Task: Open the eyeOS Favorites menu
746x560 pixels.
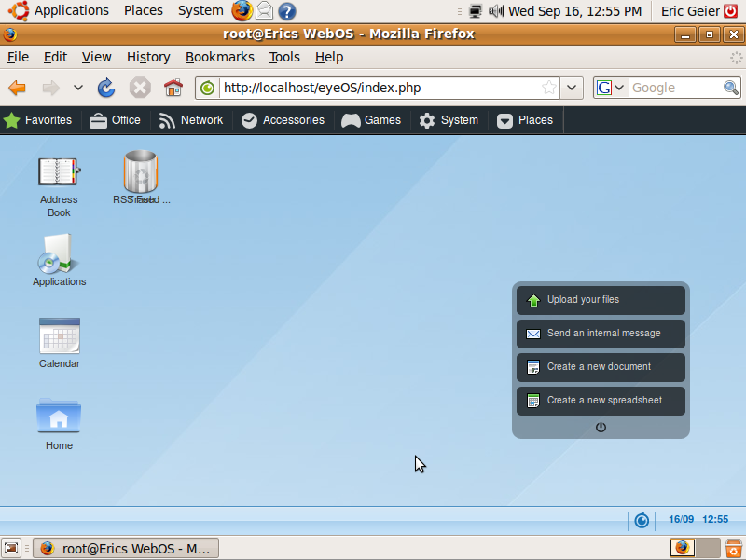Action: pyautogui.click(x=38, y=120)
